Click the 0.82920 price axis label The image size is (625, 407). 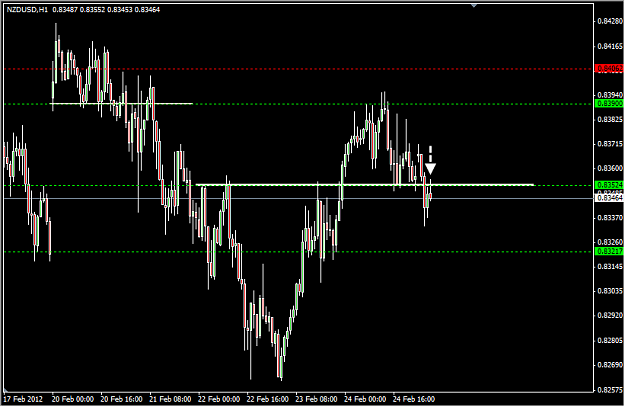pyautogui.click(x=610, y=315)
